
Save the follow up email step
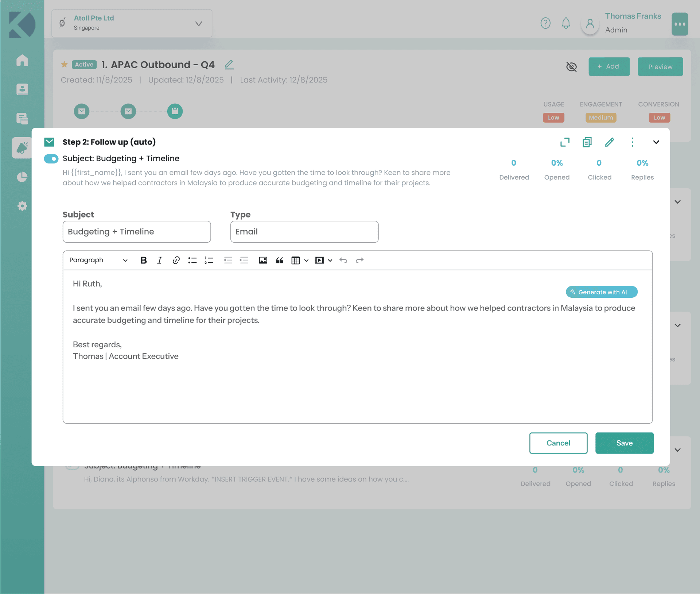point(624,443)
